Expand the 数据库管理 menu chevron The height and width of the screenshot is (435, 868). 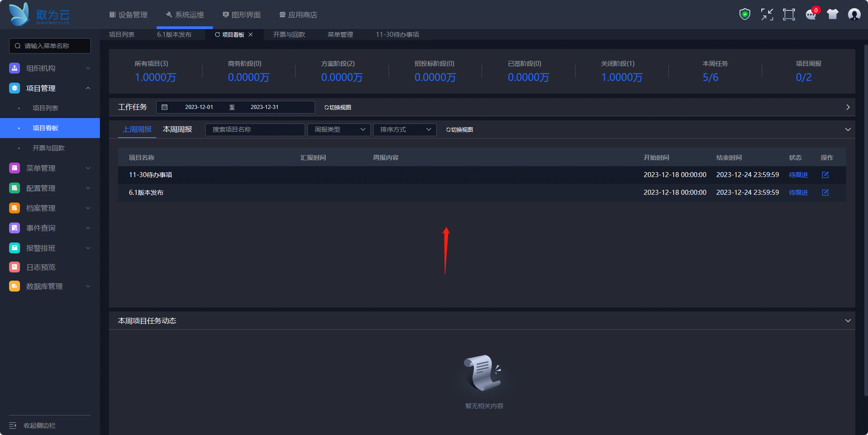[x=88, y=286]
